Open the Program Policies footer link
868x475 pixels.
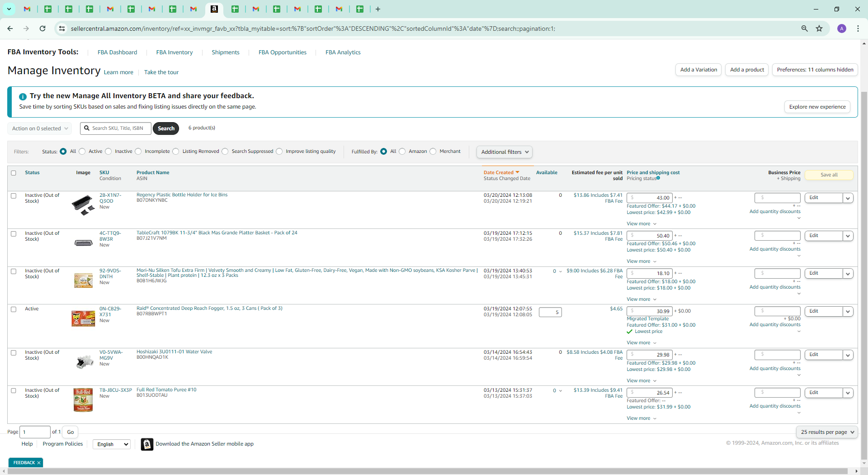pos(63,444)
